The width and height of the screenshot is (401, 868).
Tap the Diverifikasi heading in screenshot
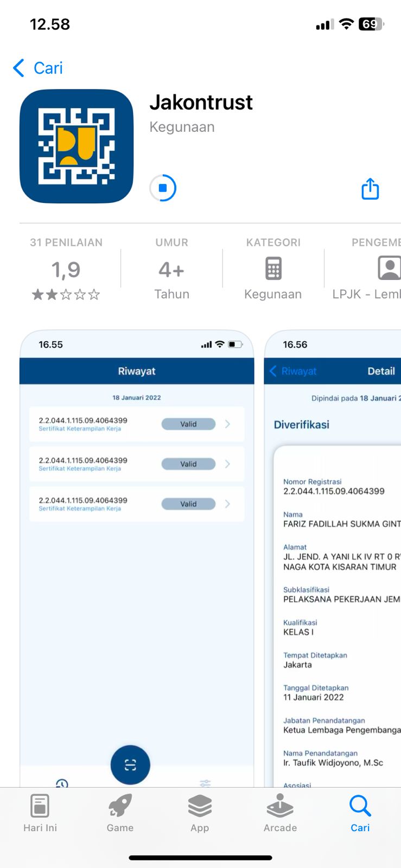302,425
